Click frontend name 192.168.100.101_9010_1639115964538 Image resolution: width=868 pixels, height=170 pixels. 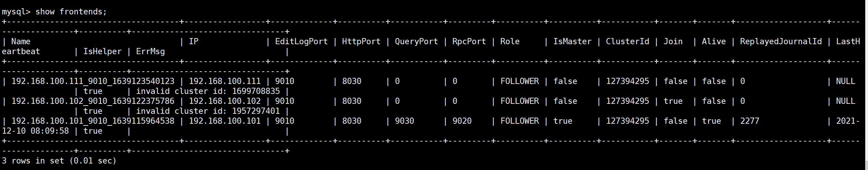(93, 121)
